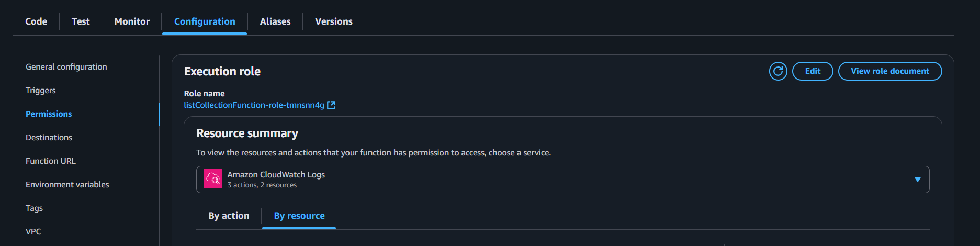980x246 pixels.
Task: Click the external link icon beside role name
Action: point(331,105)
